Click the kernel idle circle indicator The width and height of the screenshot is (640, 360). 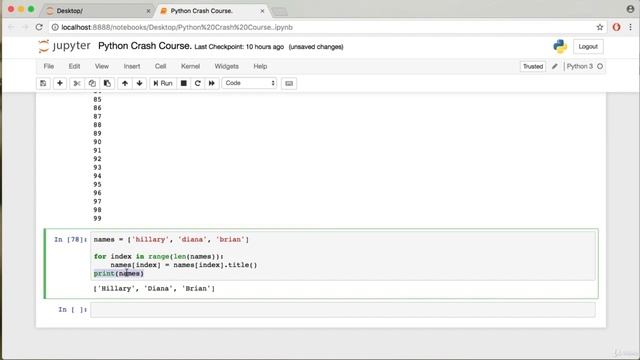pyautogui.click(x=600, y=66)
